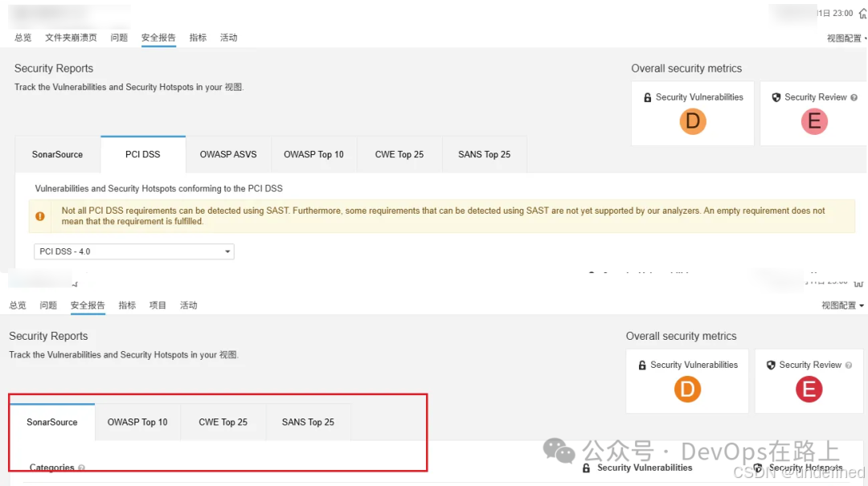The width and height of the screenshot is (868, 486).
Task: Click the orange warning icon in the notice
Action: coord(40,216)
